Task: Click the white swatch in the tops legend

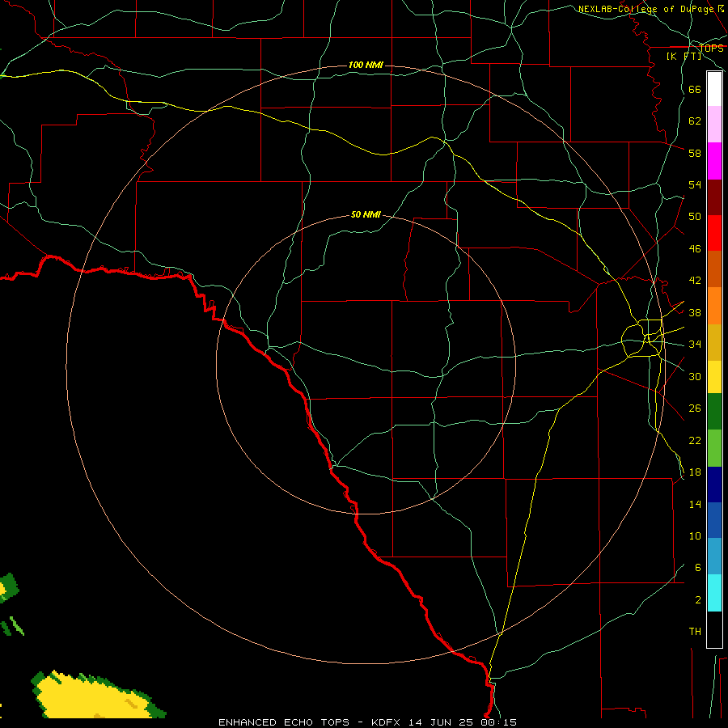Action: point(714,89)
